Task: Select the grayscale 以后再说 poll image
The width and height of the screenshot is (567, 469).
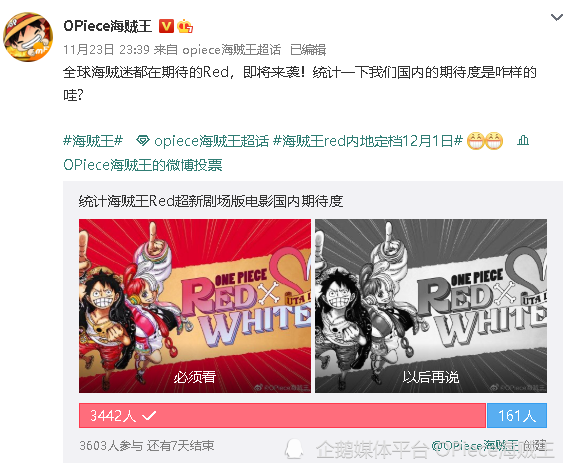Action: (x=431, y=306)
